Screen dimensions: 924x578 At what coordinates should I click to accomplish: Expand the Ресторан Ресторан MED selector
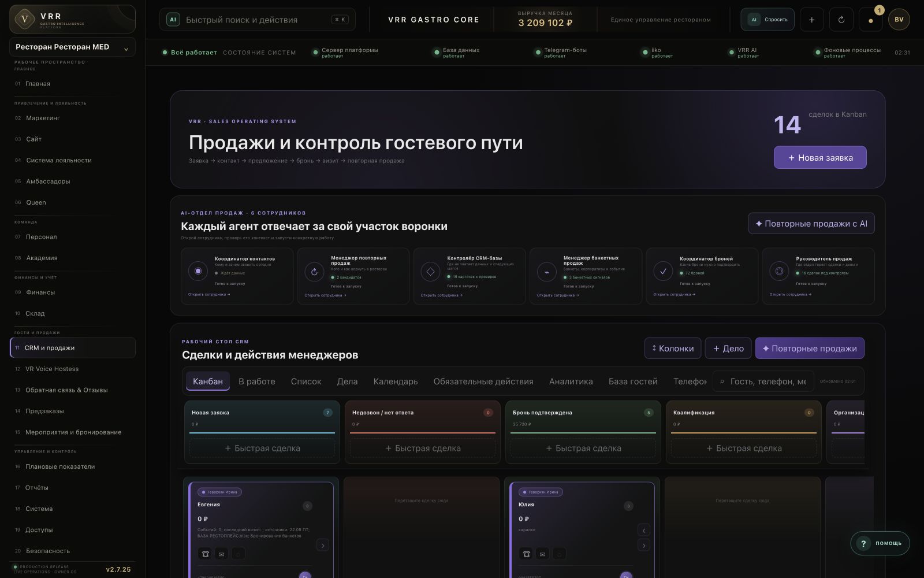(72, 47)
